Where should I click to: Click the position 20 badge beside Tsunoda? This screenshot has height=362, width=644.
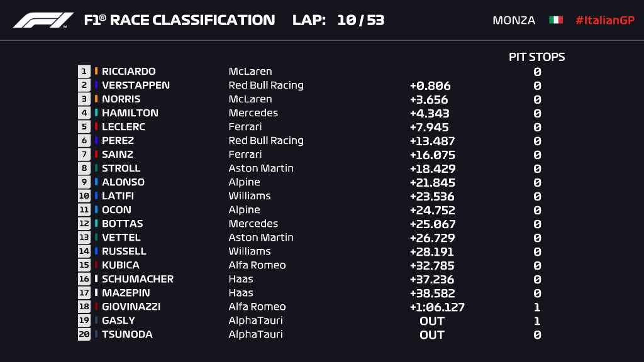tap(84, 334)
